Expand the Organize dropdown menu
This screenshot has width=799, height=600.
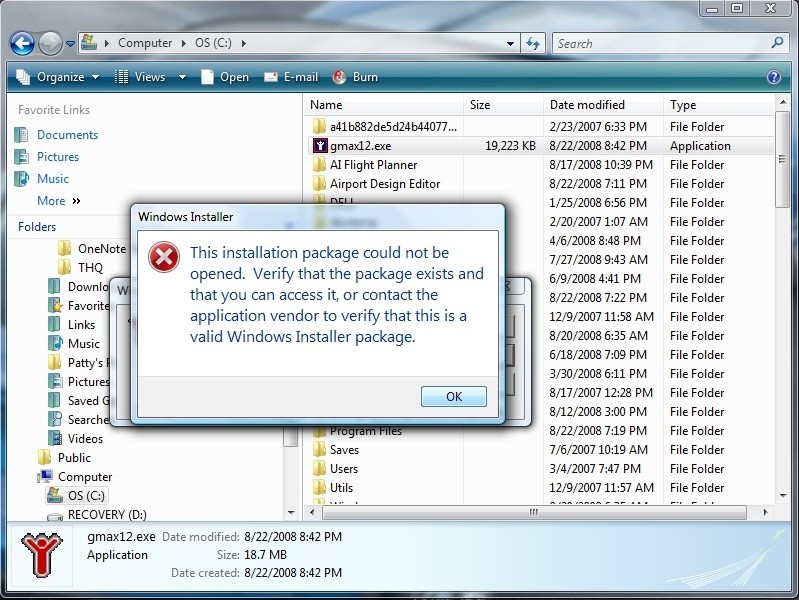59,77
